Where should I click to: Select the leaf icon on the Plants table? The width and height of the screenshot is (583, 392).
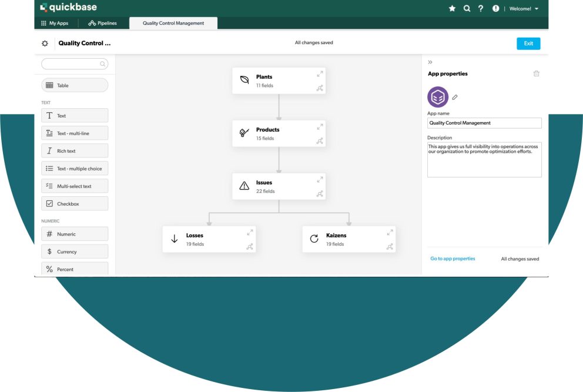[x=243, y=79]
